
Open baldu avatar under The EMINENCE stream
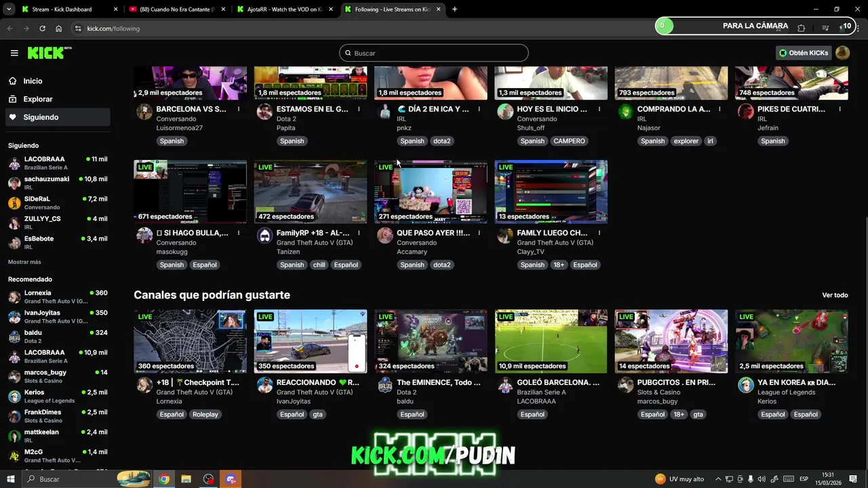click(x=385, y=385)
